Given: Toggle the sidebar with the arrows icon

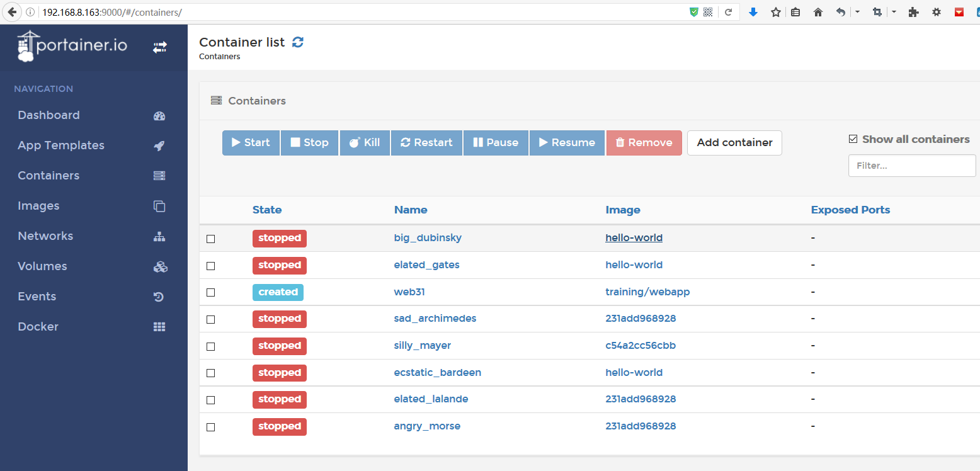Looking at the screenshot, I should pos(160,47).
